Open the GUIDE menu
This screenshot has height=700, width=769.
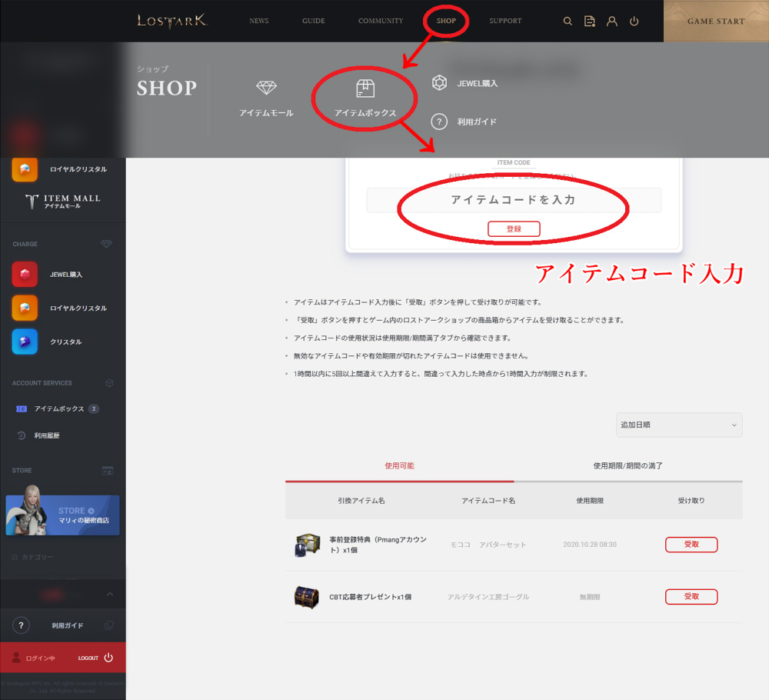point(314,21)
